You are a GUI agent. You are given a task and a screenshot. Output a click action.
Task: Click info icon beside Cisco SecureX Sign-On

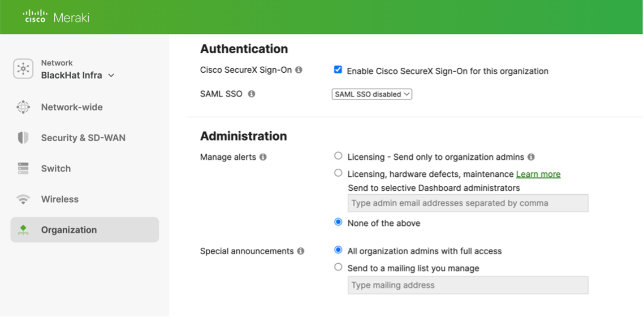299,70
